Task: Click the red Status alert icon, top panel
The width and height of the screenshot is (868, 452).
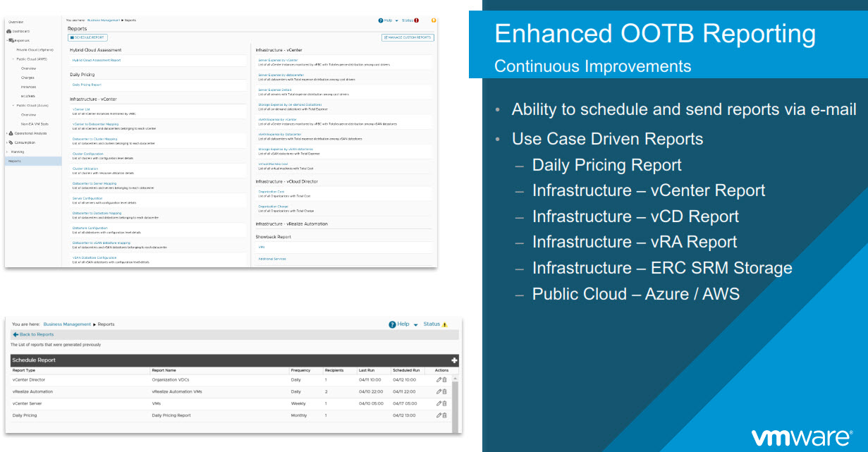Action: point(417,21)
